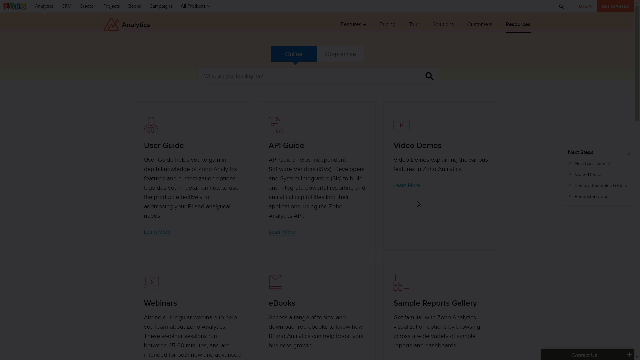The width and height of the screenshot is (640, 360).
Task: Click the eBooks icon
Action: point(276,282)
